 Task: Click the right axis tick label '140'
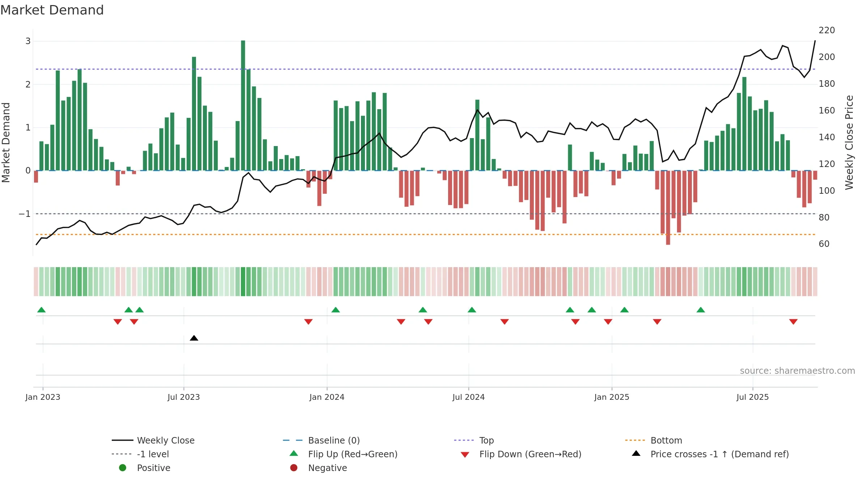(x=827, y=137)
